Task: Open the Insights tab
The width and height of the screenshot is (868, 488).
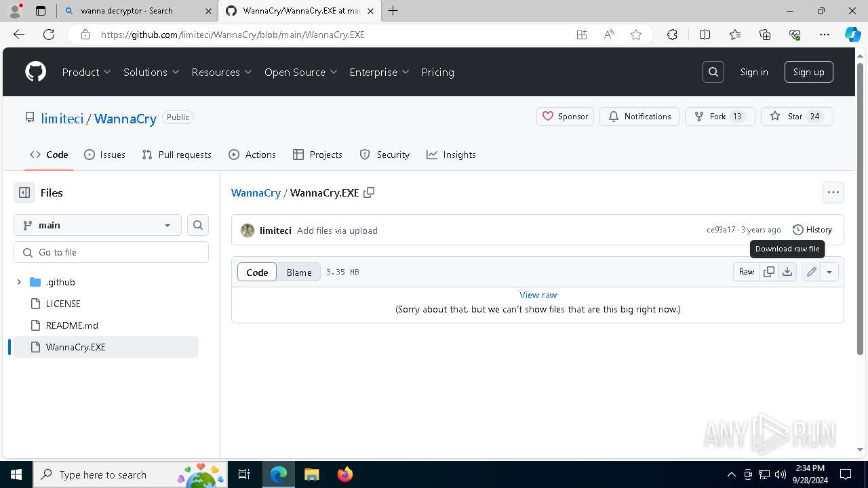Action: pyautogui.click(x=451, y=155)
